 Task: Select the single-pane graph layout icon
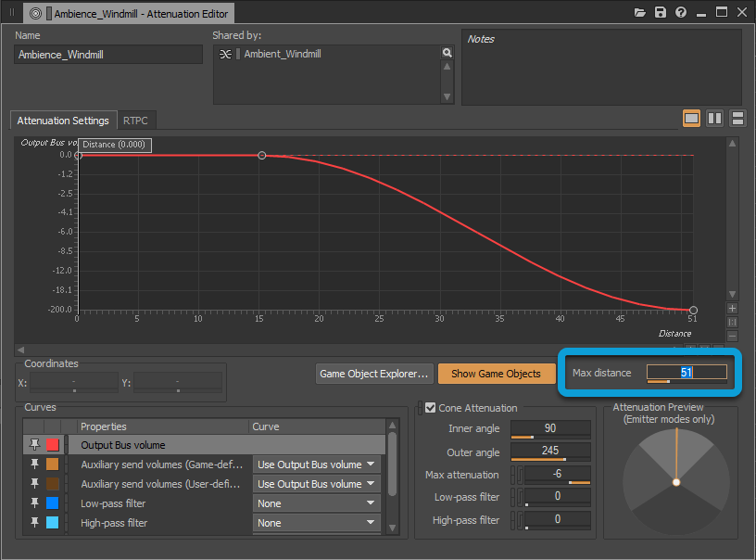(x=692, y=118)
